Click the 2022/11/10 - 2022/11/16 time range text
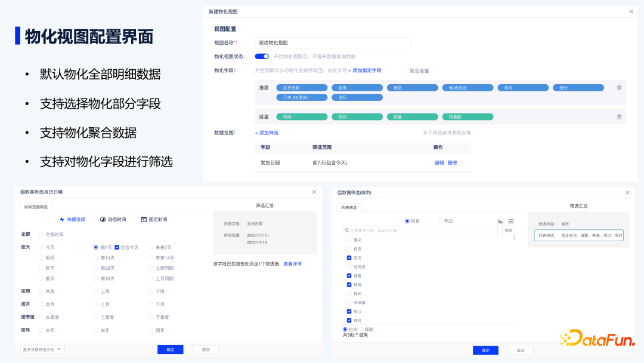The width and height of the screenshot is (644, 363). [x=258, y=239]
